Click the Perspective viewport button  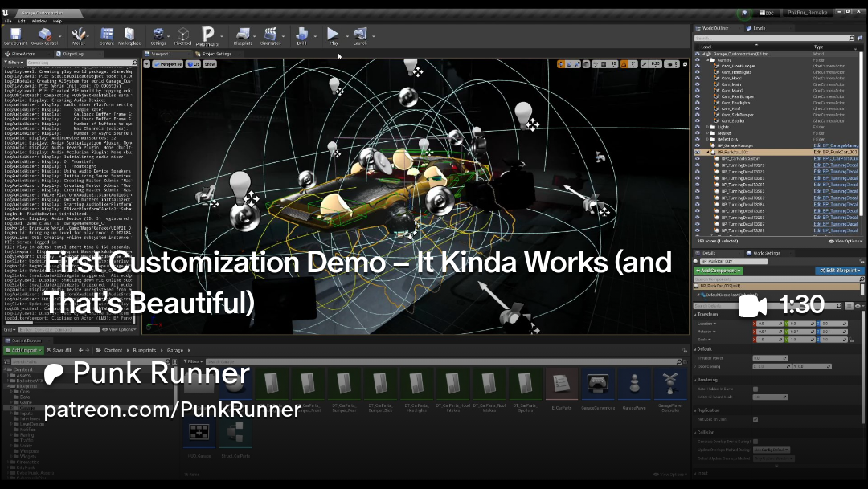point(168,64)
